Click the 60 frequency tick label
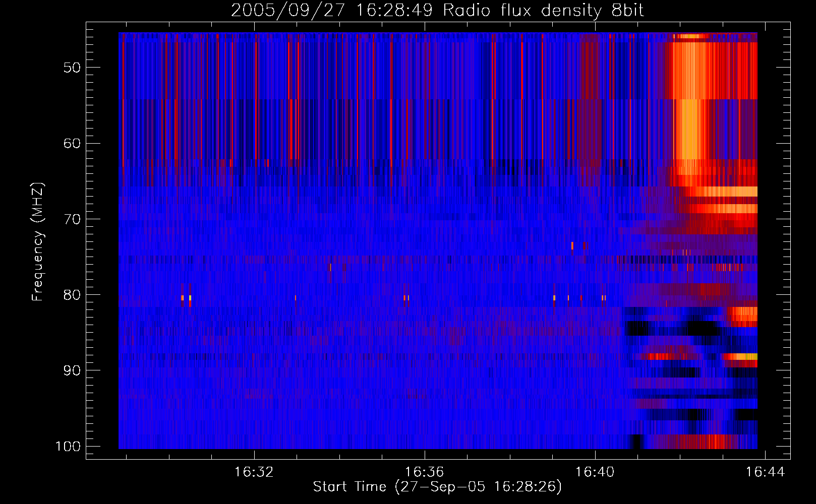Screen dimensions: 816x504 (72, 143)
